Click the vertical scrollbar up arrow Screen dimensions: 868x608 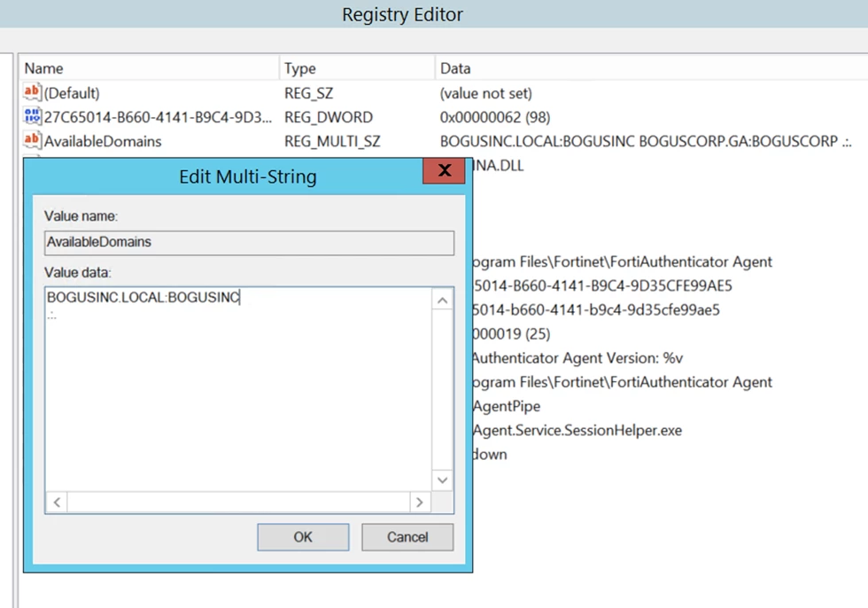[442, 300]
